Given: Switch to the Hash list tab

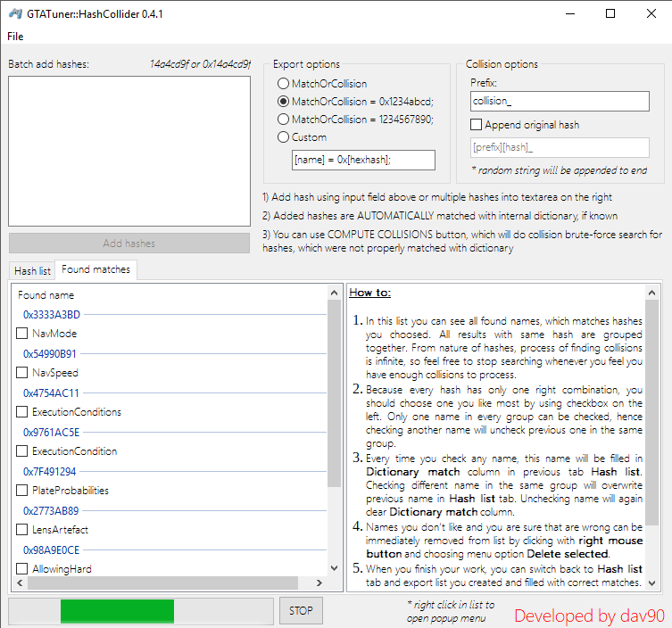Looking at the screenshot, I should tap(32, 270).
